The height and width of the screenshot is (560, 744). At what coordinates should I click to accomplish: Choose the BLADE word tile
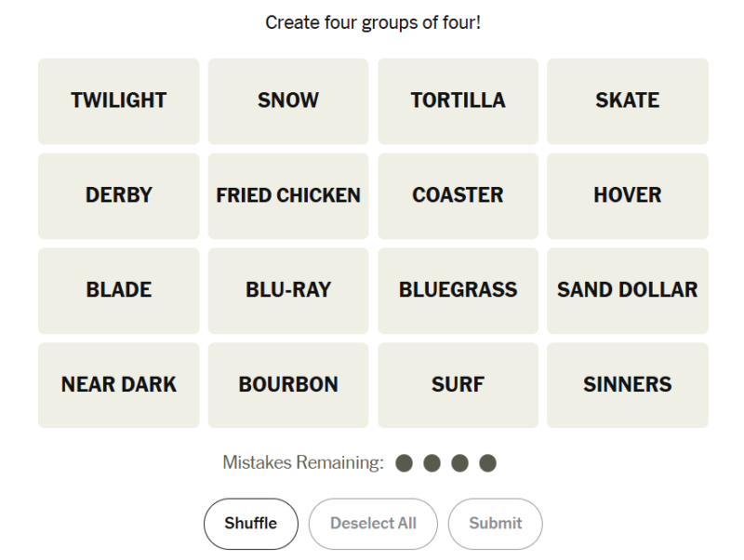click(119, 290)
